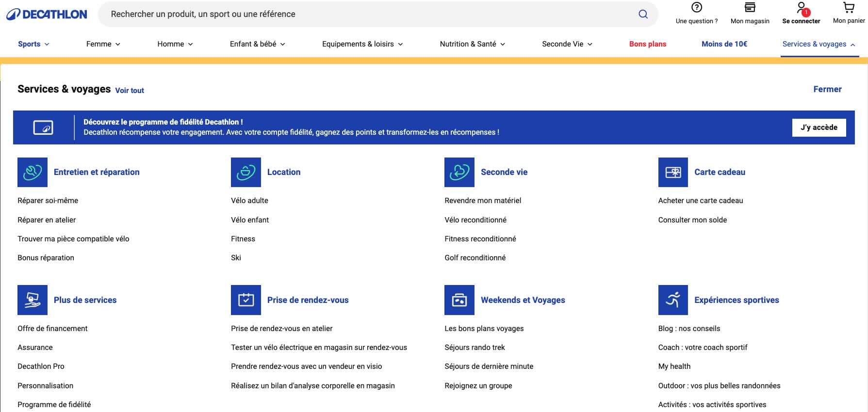Viewport: 868px width, 412px height.
Task: Open the Moins de 10€ tab
Action: click(724, 44)
